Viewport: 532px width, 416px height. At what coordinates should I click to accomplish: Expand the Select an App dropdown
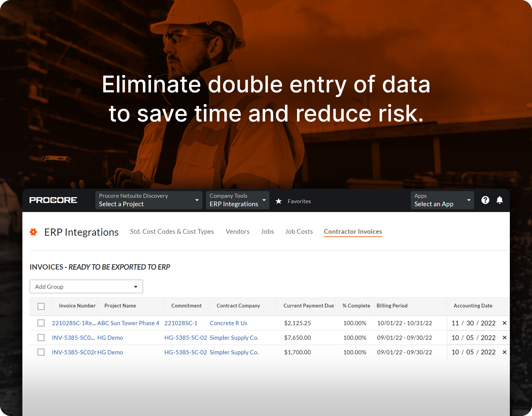pos(442,200)
